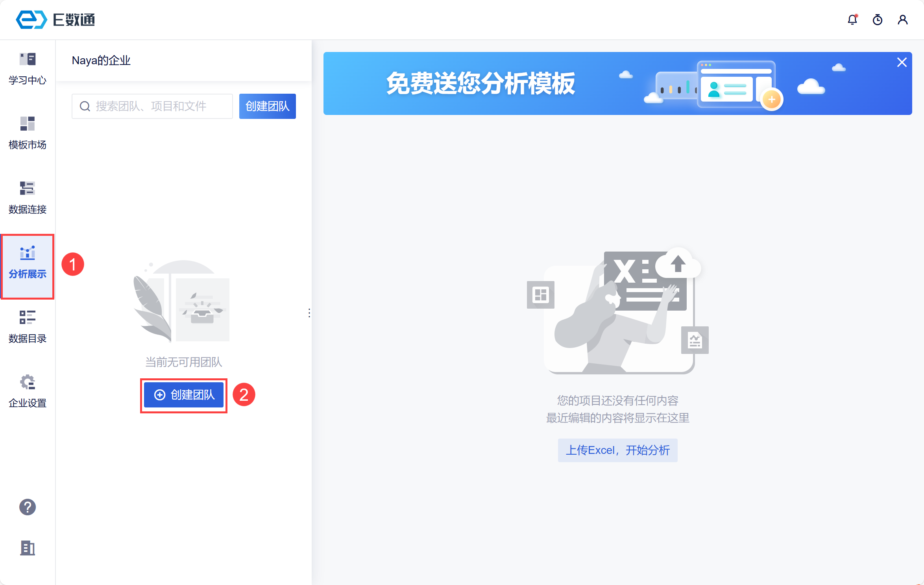Open notifications bell icon

point(852,20)
